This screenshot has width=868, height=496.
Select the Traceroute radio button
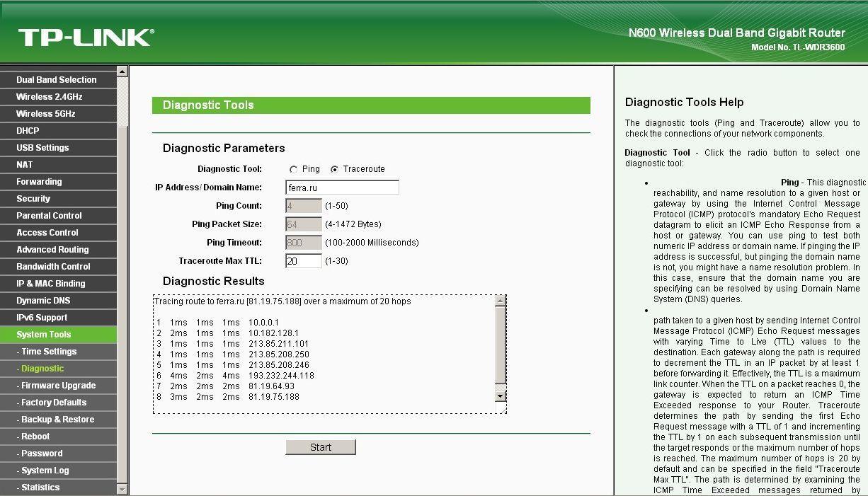[334, 170]
